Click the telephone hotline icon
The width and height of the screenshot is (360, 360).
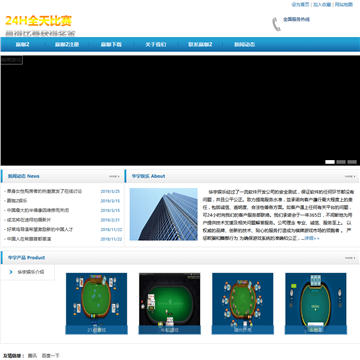[276, 24]
